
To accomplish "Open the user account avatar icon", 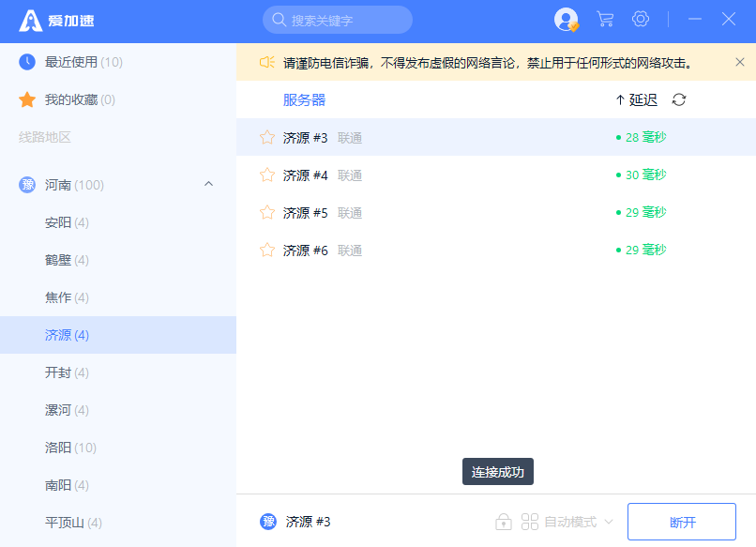I will pos(566,20).
